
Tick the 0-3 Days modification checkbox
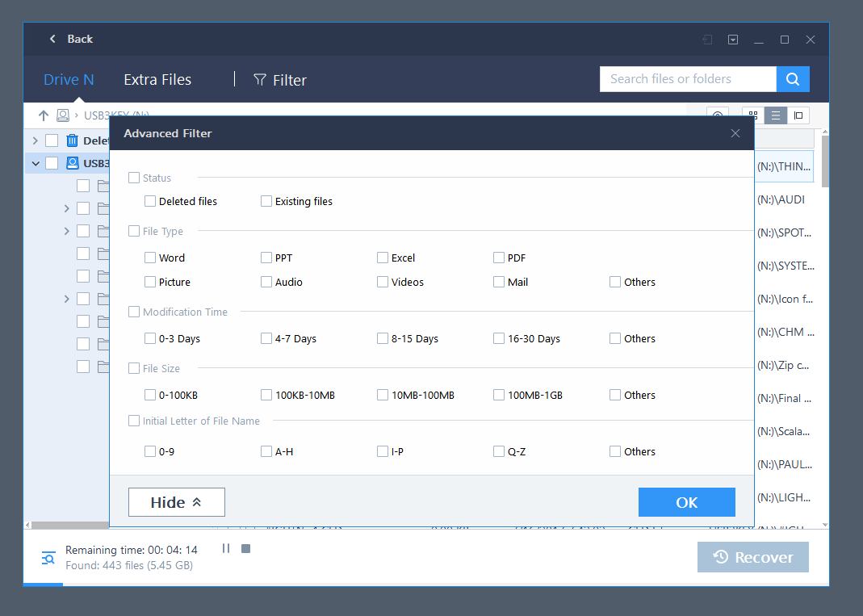[150, 338]
